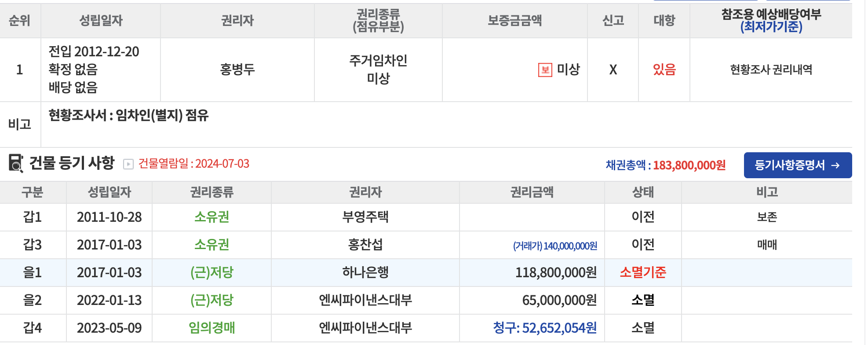Click tenant name 홍병두

[x=237, y=70]
